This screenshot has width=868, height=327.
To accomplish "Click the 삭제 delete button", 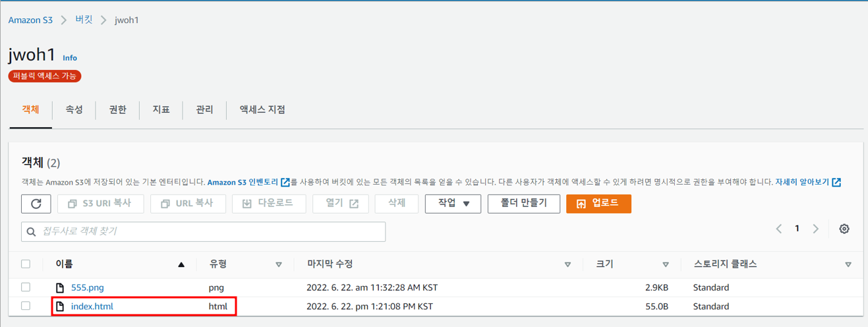I will (397, 204).
